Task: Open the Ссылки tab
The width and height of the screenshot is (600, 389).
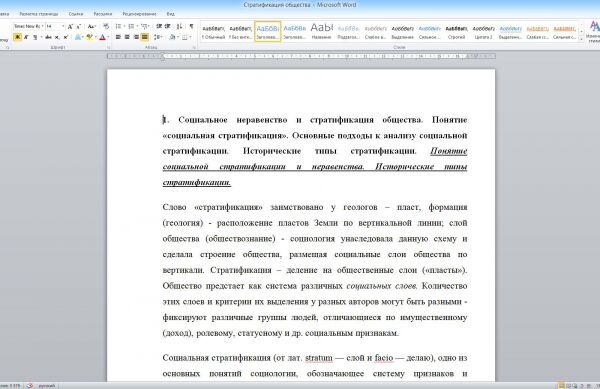Action: pyautogui.click(x=76, y=14)
